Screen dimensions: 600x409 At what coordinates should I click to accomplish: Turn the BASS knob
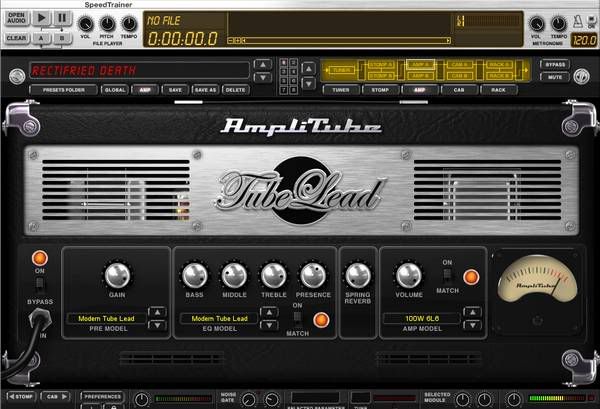194,275
